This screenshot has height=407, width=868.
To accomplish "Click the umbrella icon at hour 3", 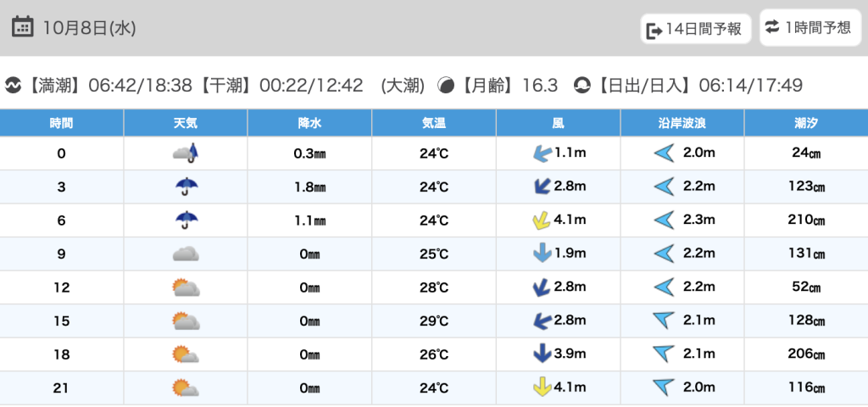I will 186,187.
